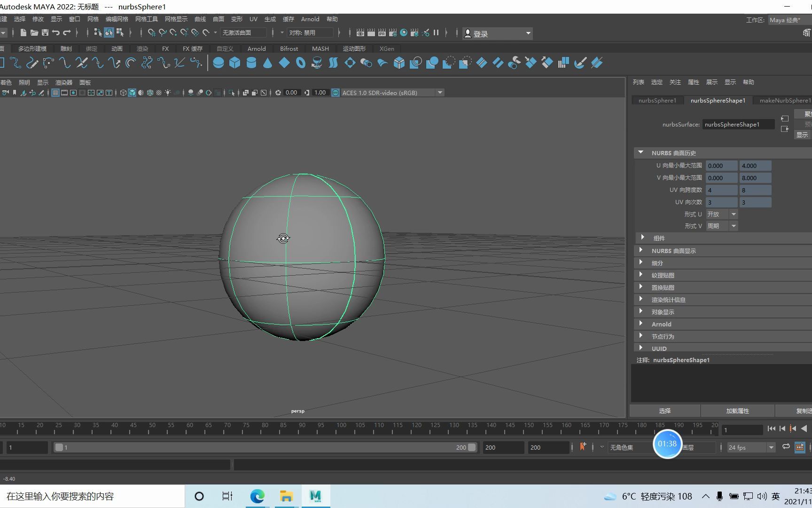Expand the NURBS 曲面显示 section
812x508 pixels.
pyautogui.click(x=640, y=250)
